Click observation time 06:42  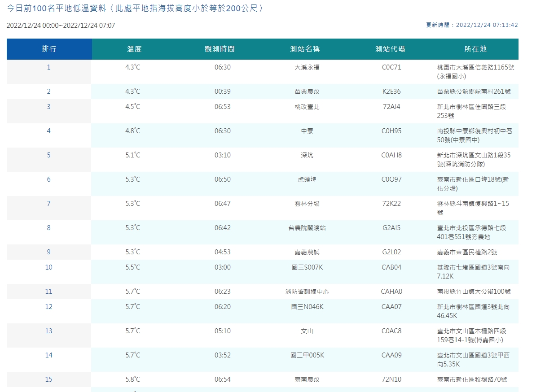223,228
